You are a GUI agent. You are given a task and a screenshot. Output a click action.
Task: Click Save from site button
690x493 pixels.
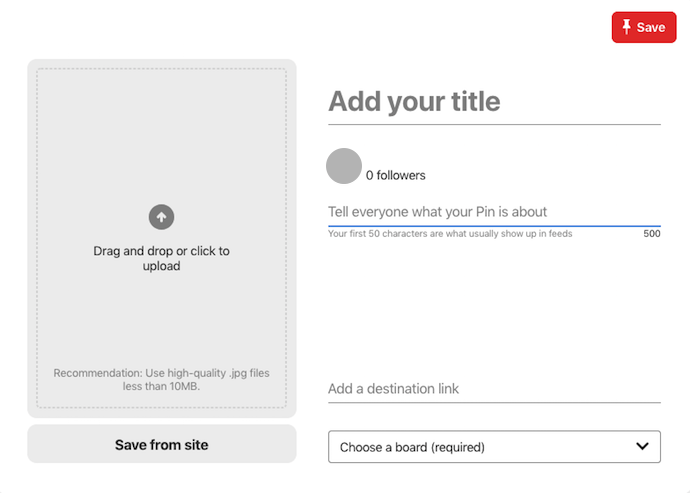tap(161, 444)
